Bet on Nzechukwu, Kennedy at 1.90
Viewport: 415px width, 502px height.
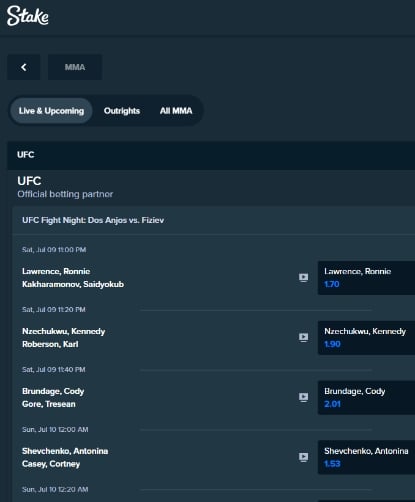coord(366,338)
